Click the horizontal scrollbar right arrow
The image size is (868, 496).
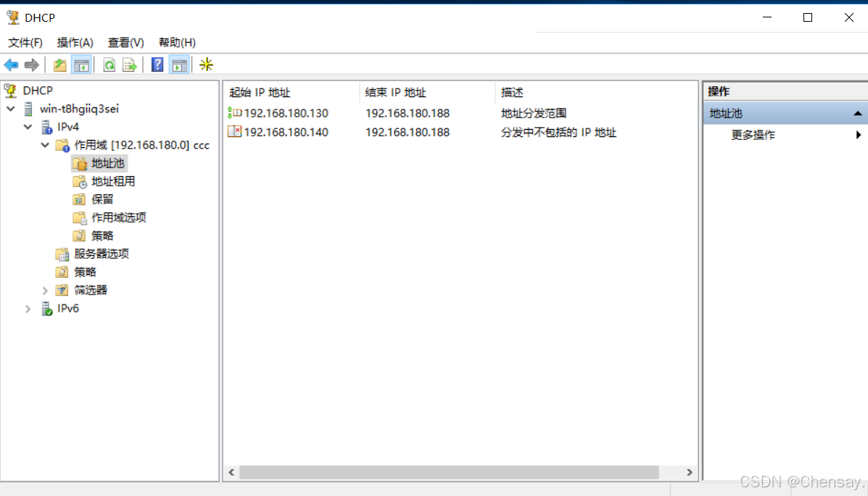click(689, 472)
